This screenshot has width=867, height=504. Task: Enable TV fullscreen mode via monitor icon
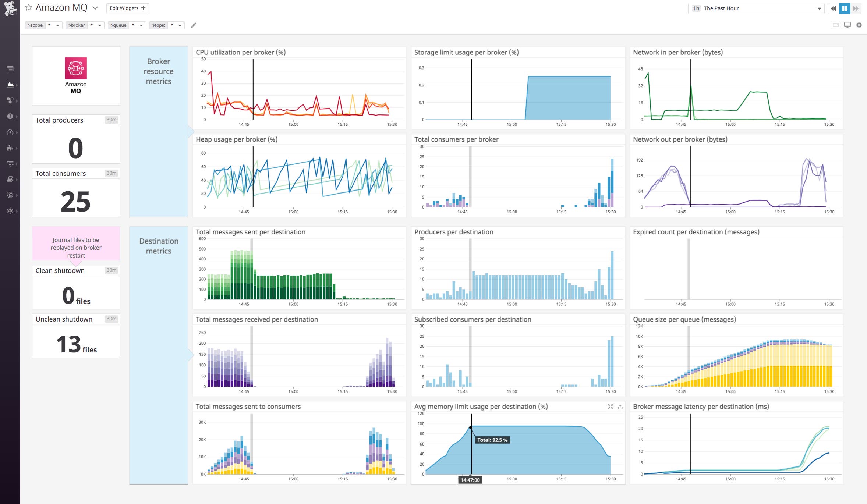(848, 25)
